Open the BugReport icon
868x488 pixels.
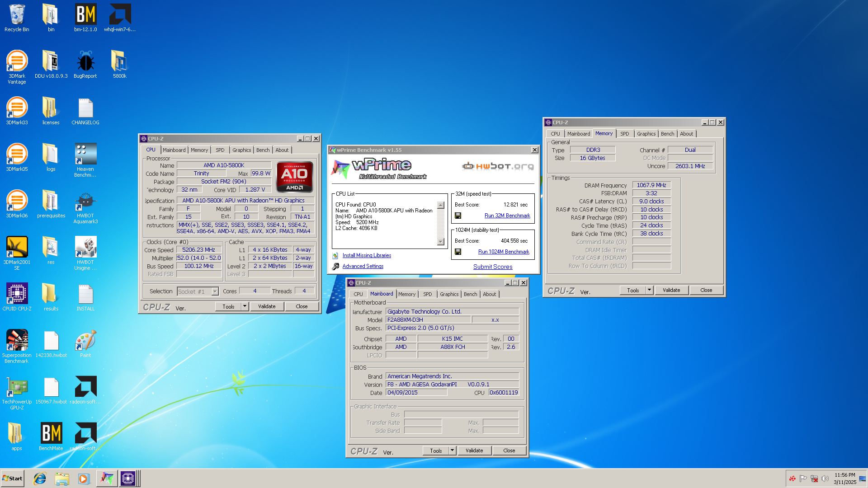(x=85, y=64)
